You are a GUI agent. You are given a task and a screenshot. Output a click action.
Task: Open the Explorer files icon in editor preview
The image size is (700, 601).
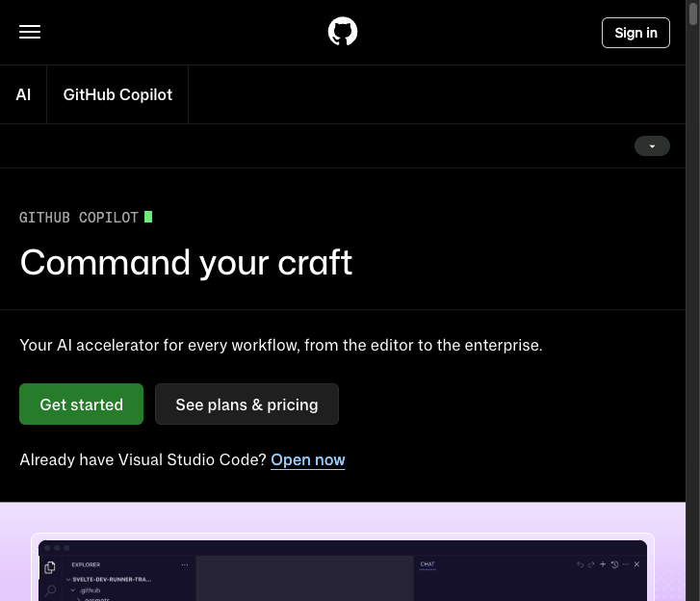tap(50, 567)
